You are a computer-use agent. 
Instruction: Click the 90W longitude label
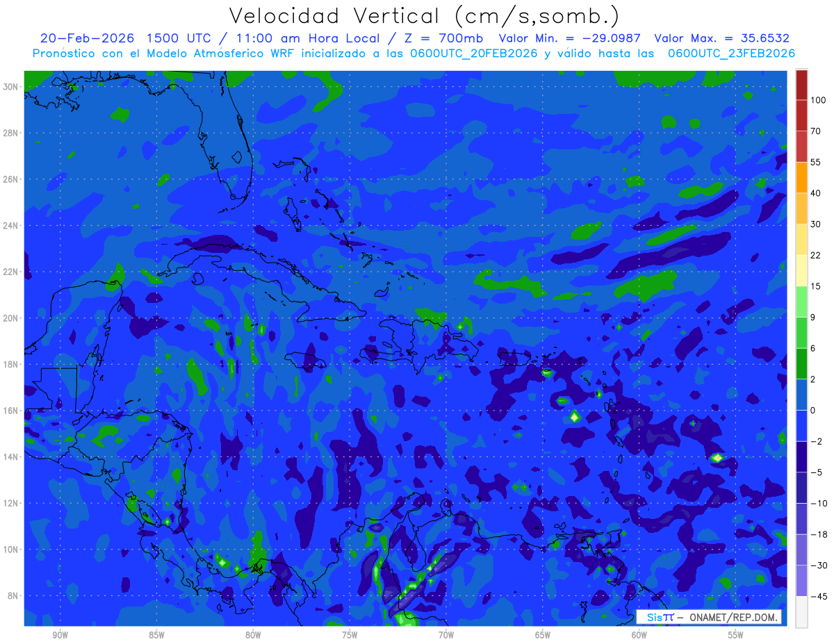(60, 636)
